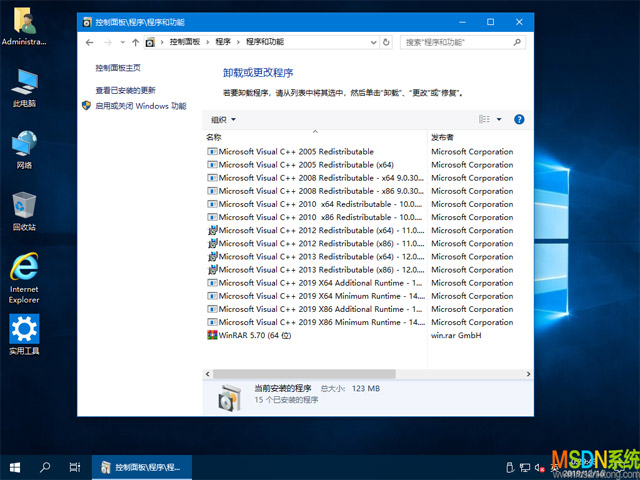640x480 pixels.
Task: Go forward using the forward arrow
Action: tap(108, 42)
